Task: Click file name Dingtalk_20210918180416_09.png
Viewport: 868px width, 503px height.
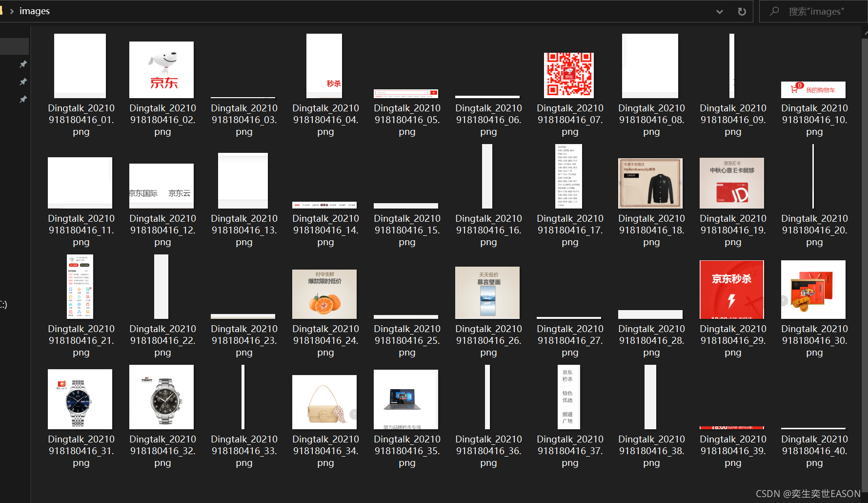Action: coord(733,120)
